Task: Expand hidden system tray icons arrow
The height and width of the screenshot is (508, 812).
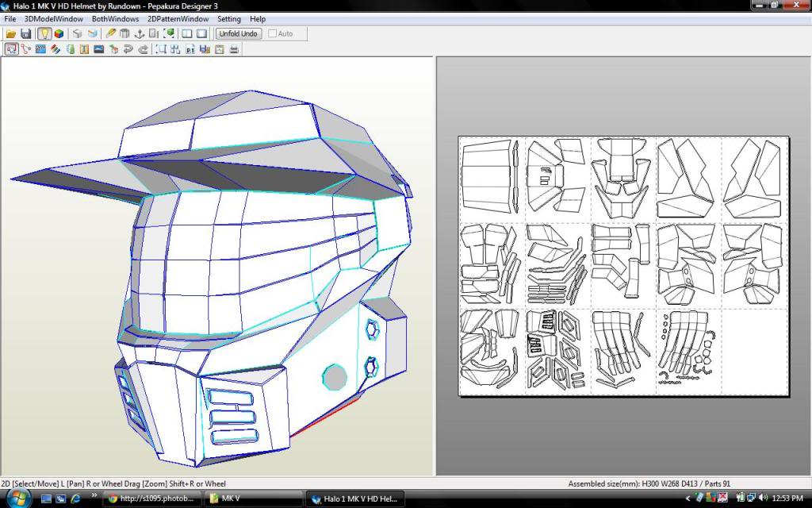Action: click(x=688, y=498)
